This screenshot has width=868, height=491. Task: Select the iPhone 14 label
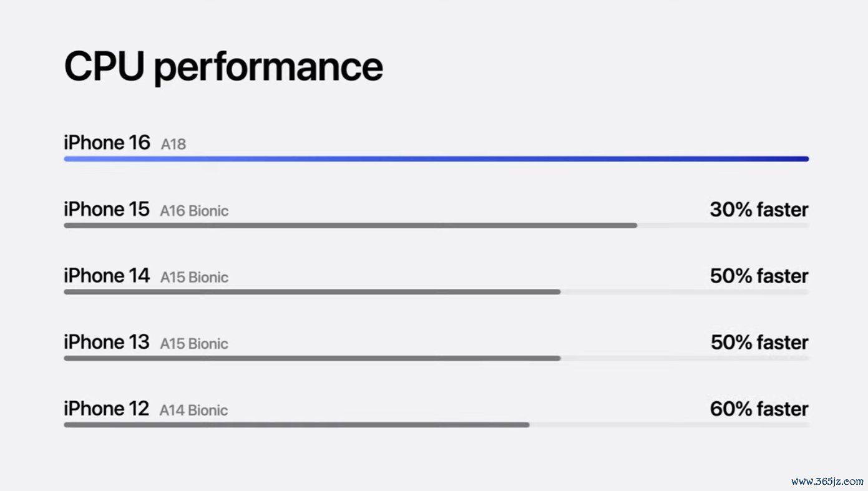point(107,275)
